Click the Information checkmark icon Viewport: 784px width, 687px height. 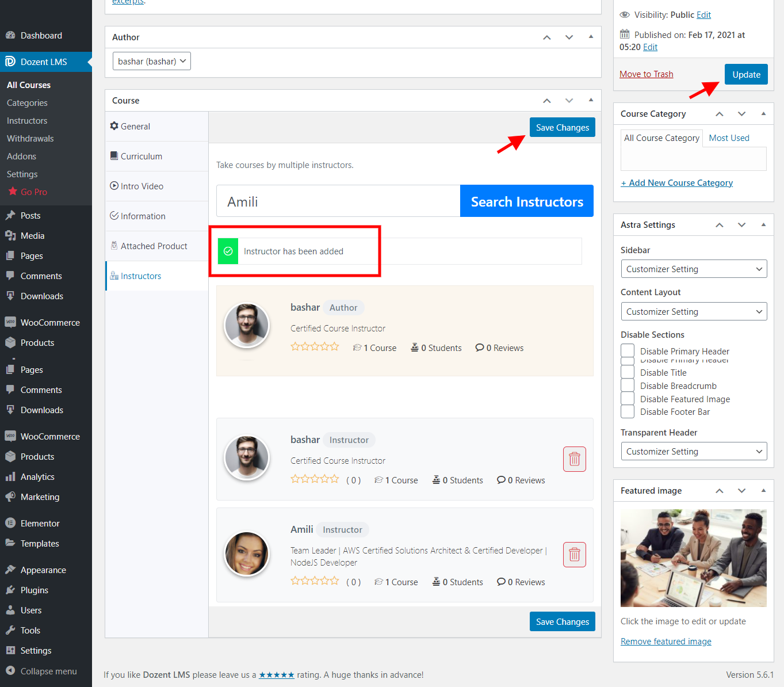pyautogui.click(x=114, y=216)
